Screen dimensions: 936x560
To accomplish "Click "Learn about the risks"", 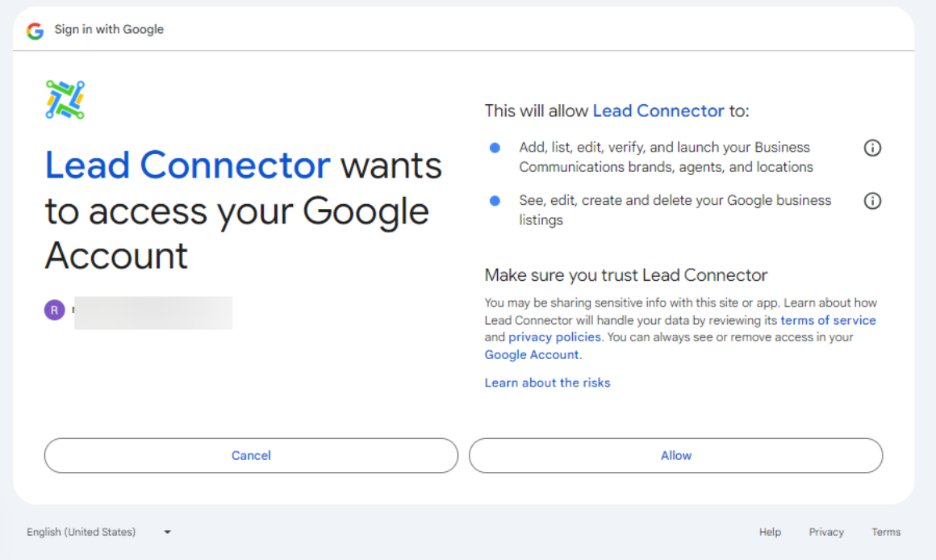I will (547, 383).
